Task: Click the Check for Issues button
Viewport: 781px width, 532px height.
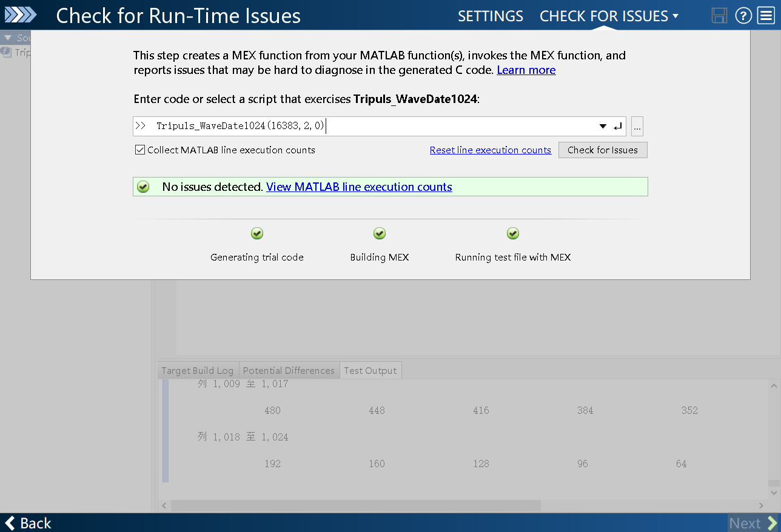Action: [603, 150]
